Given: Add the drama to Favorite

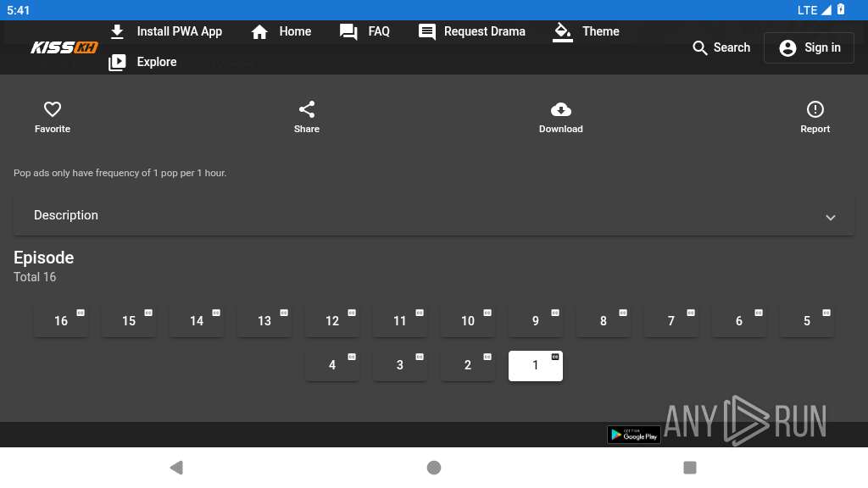Looking at the screenshot, I should (53, 117).
